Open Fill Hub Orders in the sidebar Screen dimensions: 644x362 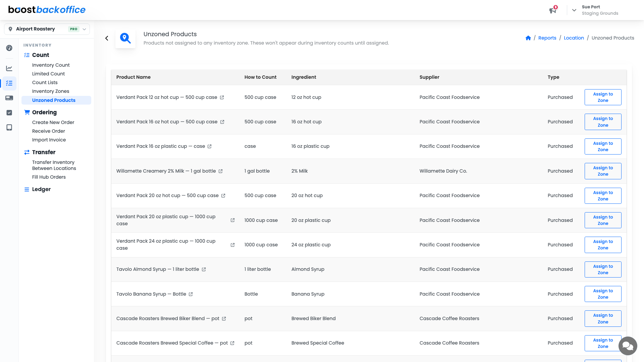coord(49,177)
